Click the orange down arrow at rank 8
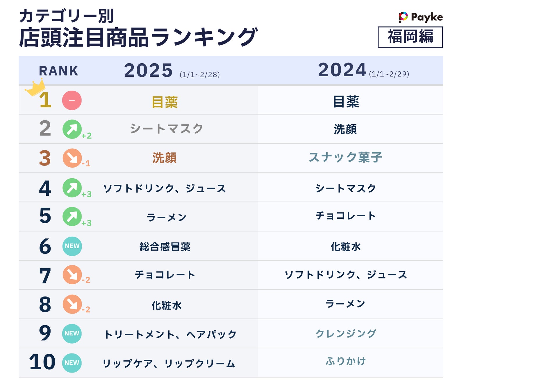This screenshot has width=555, height=392. (x=72, y=304)
